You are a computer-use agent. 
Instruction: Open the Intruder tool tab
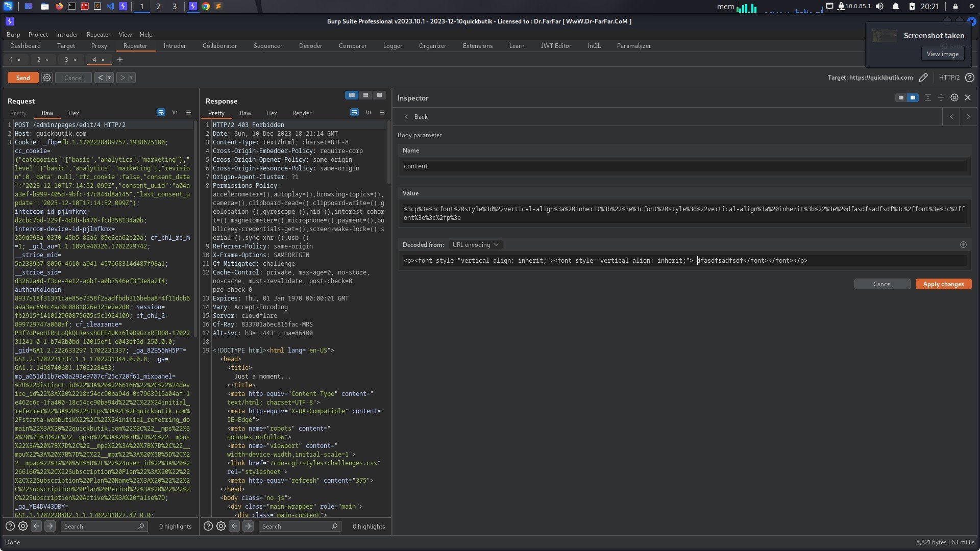point(175,46)
